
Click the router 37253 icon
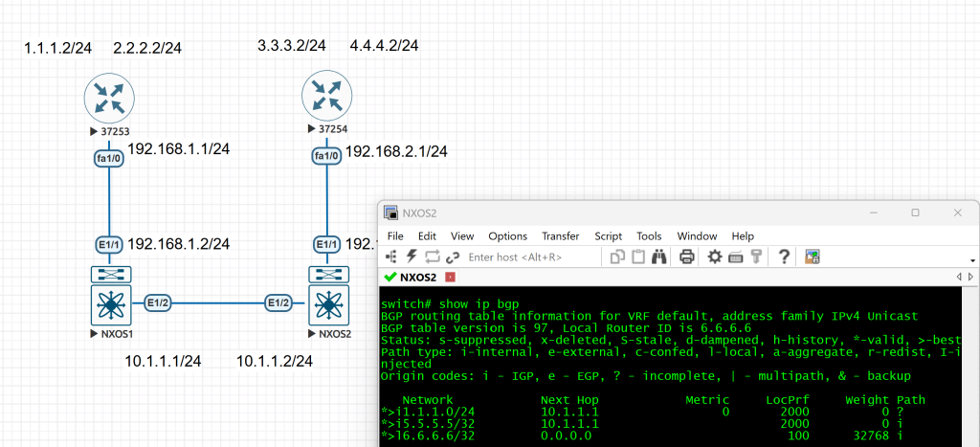[109, 99]
